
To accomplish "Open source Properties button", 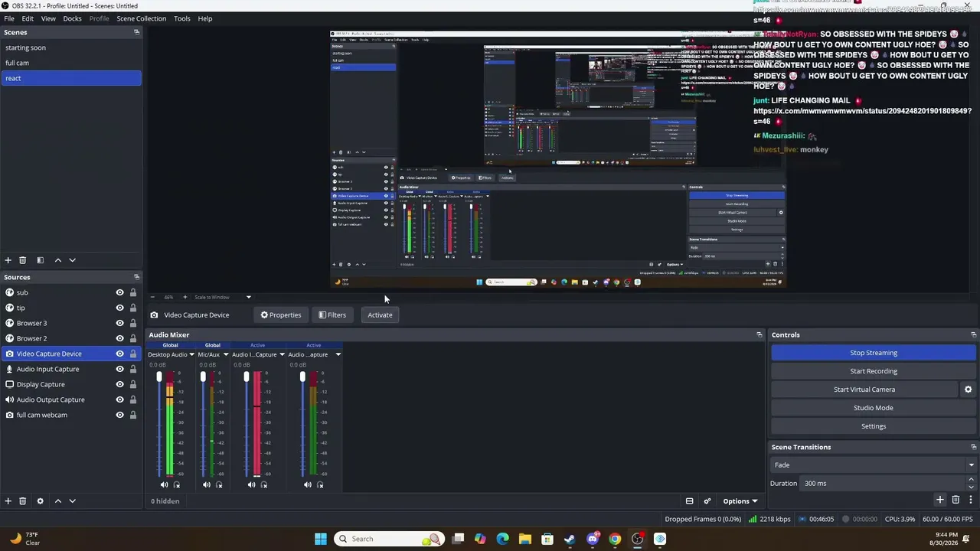I will pyautogui.click(x=281, y=315).
